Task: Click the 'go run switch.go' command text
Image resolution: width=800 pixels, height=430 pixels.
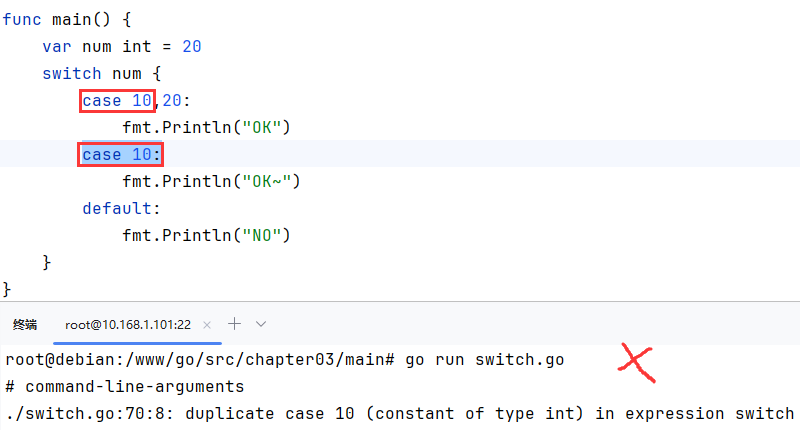Action: tap(485, 360)
